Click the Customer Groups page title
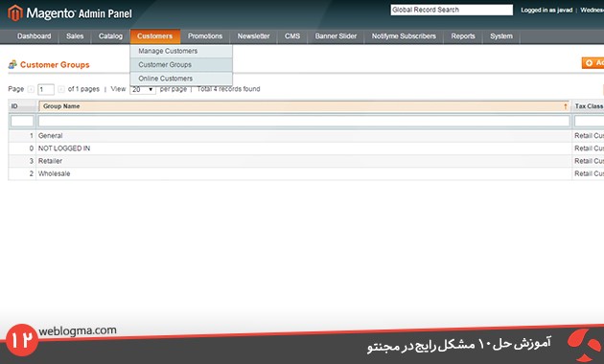The width and height of the screenshot is (604, 364). pos(55,64)
